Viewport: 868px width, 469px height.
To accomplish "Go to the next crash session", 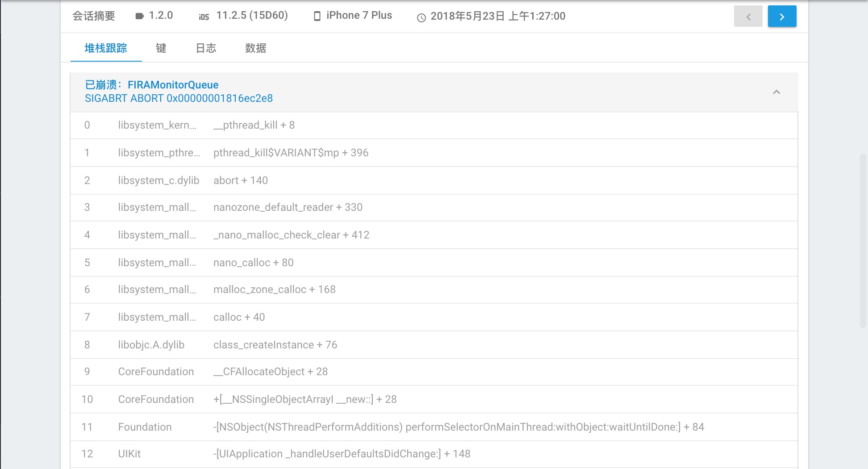I will (x=782, y=17).
